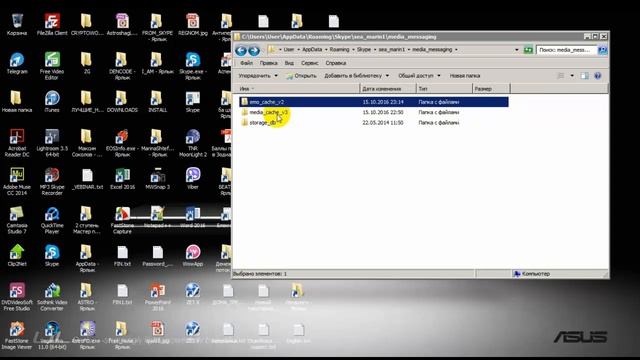640x360 pixels.
Task: Open QuickTime Player shortcut
Action: coord(52,220)
